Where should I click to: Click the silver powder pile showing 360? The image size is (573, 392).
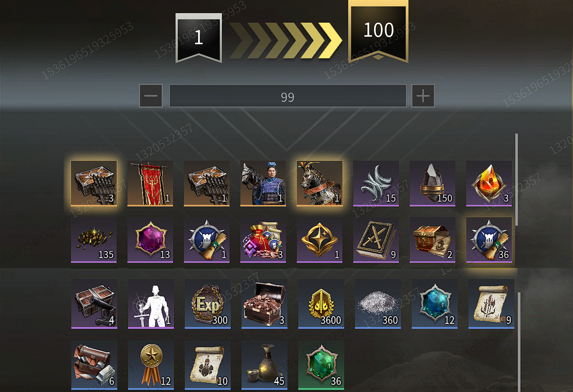pyautogui.click(x=378, y=304)
